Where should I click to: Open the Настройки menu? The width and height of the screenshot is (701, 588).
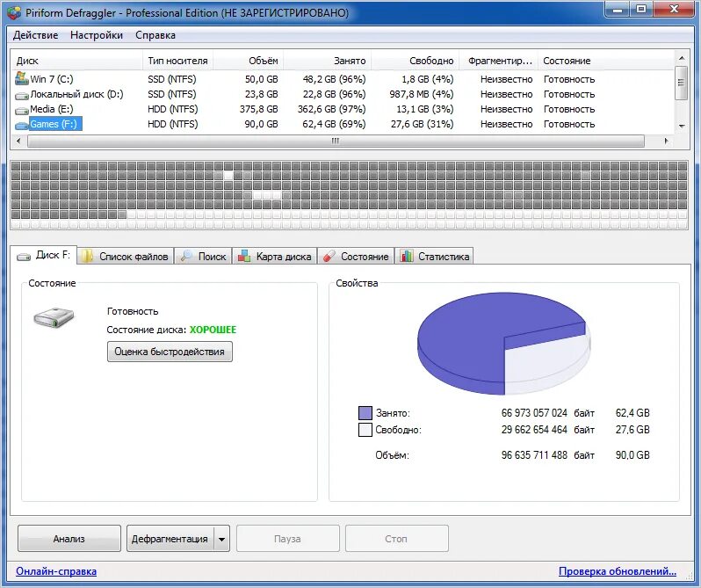click(97, 35)
